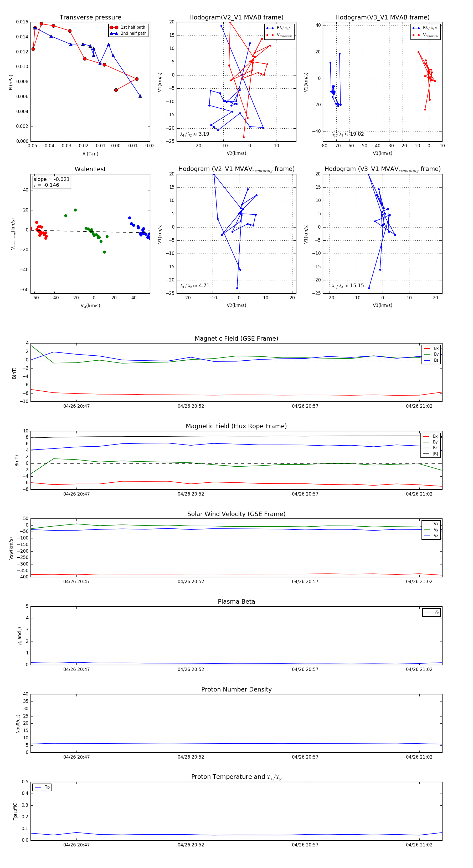Image resolution: width=473 pixels, height=868 pixels.
Task: Click "04/26 20:57" tick under Proton Number Density plot
Action: (305, 757)
